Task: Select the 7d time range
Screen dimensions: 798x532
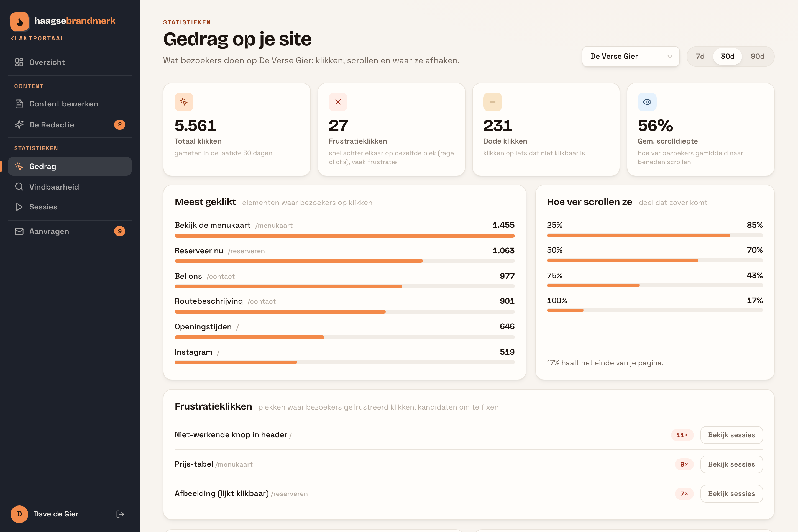Action: (x=700, y=56)
